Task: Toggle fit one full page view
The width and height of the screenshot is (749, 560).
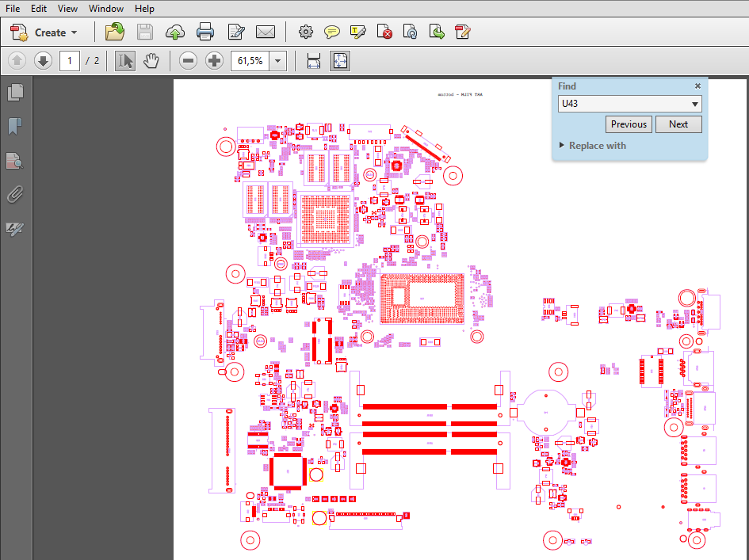Action: click(x=339, y=61)
